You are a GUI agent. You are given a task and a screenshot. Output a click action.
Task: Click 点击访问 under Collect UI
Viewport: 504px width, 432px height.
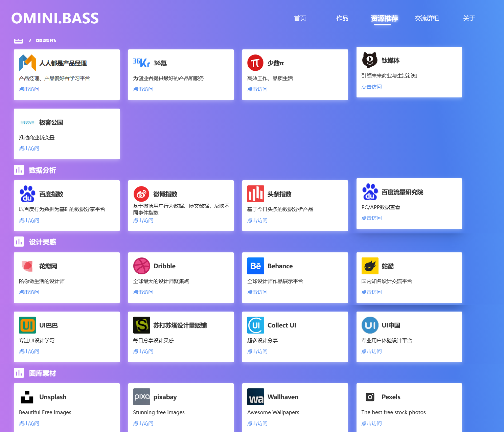pos(257,351)
